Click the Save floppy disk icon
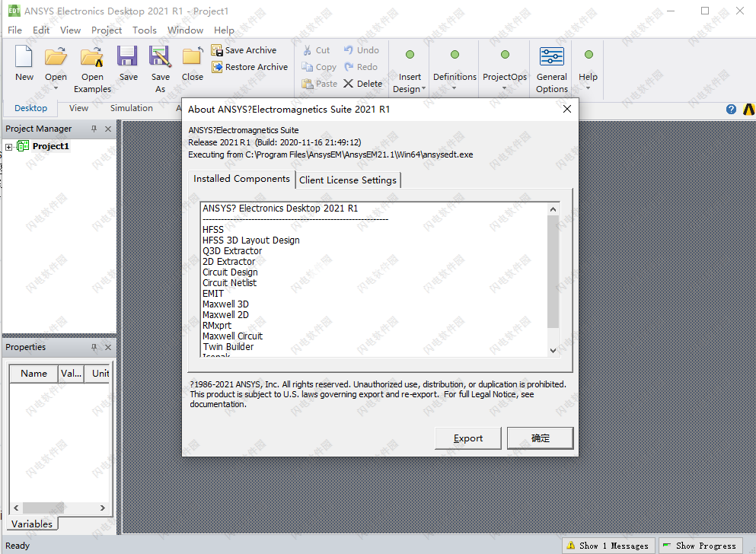 (x=128, y=56)
